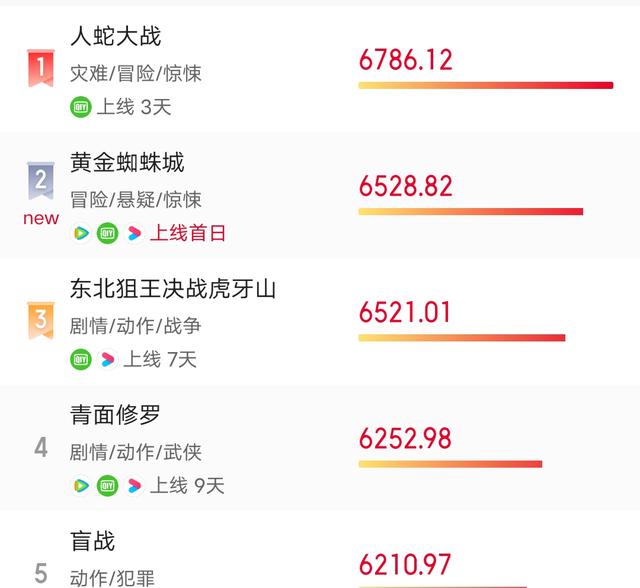
Task: Open the movie title 黄金蜘蛛城
Action: 127,162
